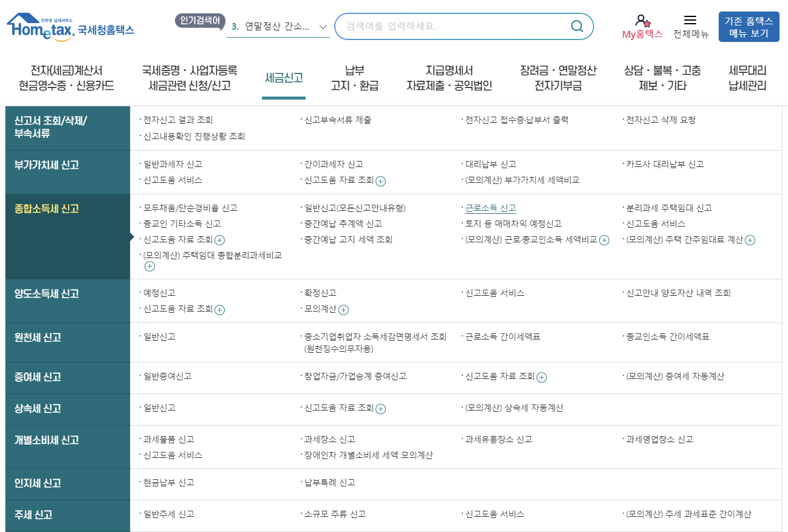
Task: Expand plus icon next to 부가가치세 신고도움 자료 조회
Action: point(381,180)
